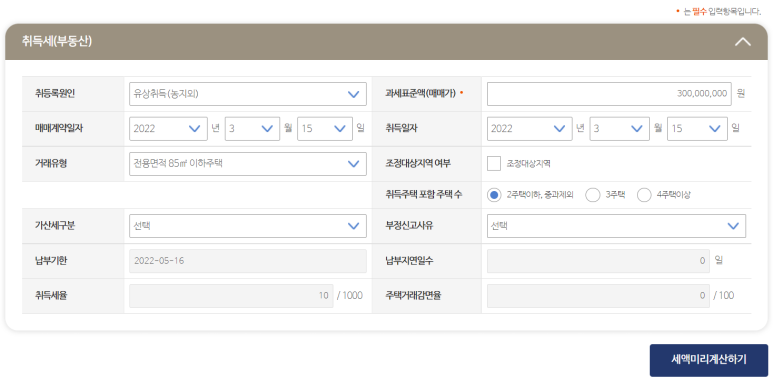Click the 조정대상지역 여부 label
The image size is (773, 381).
click(x=418, y=164)
